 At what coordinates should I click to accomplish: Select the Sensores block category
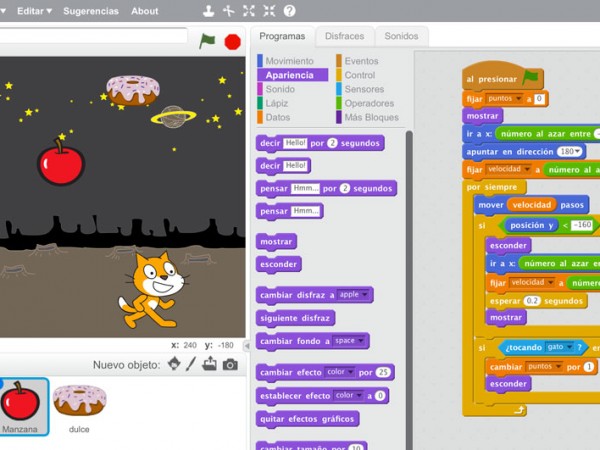pos(360,89)
